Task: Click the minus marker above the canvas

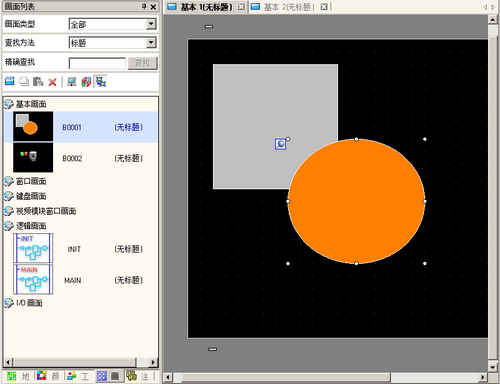Action: click(x=209, y=27)
